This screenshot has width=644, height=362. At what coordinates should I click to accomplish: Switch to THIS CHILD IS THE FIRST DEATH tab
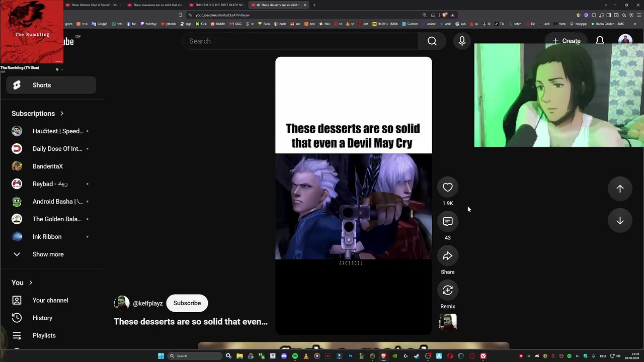[217, 5]
